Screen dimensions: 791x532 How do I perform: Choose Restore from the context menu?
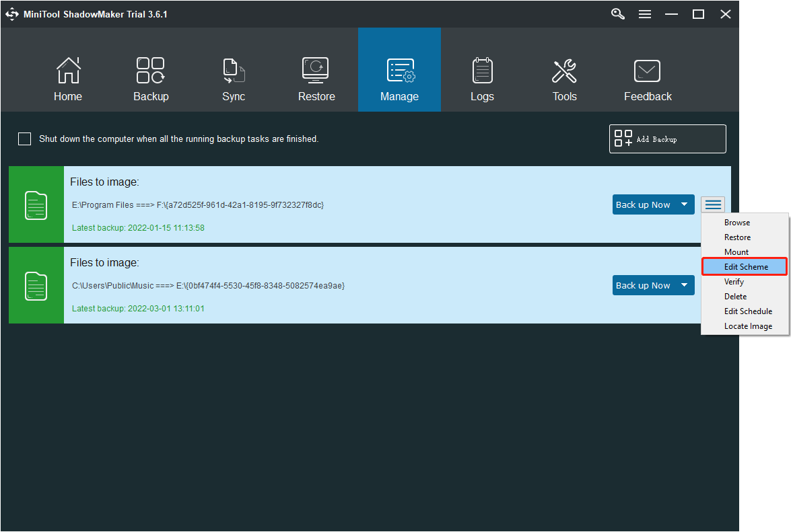[x=745, y=237]
